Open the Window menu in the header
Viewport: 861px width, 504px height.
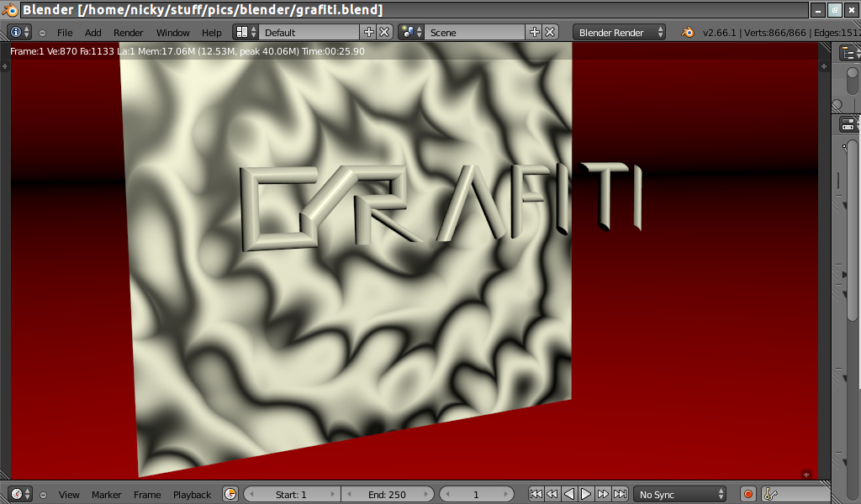click(x=173, y=33)
